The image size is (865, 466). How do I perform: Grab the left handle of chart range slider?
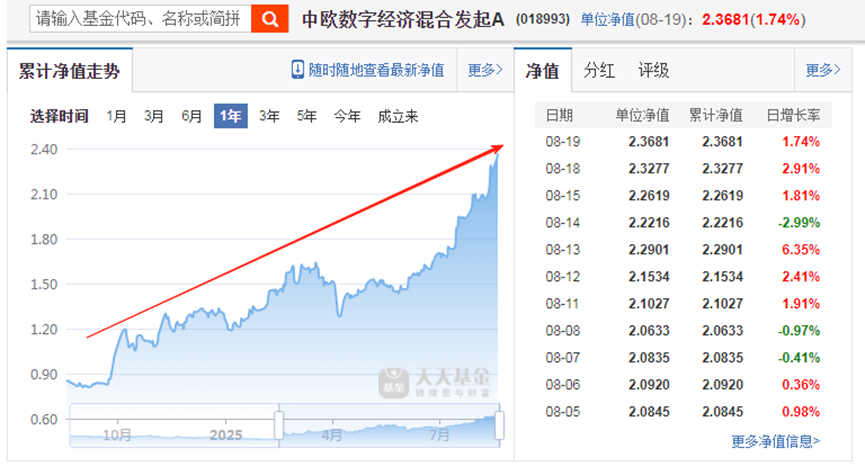coord(279,425)
